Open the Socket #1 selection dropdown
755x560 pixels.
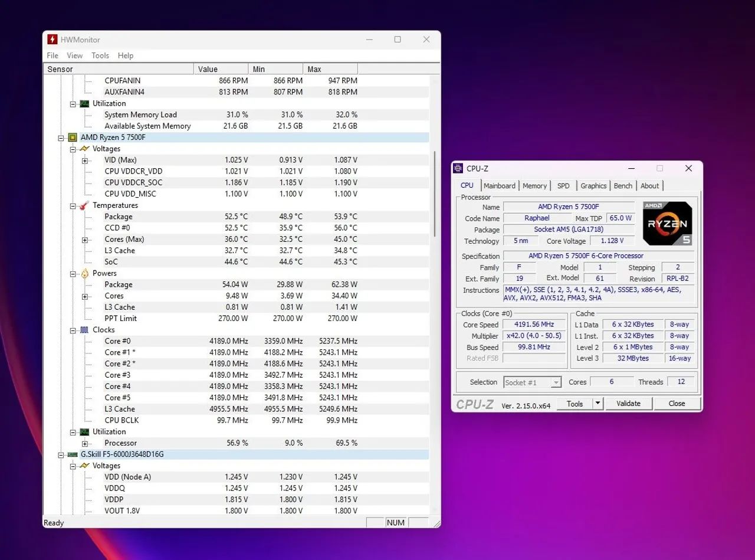pos(556,382)
